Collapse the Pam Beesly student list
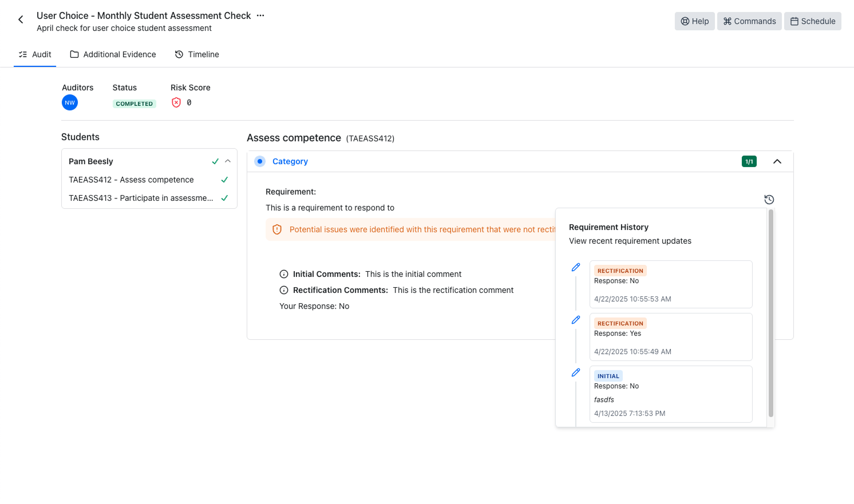This screenshot has height=504, width=854. 228,161
